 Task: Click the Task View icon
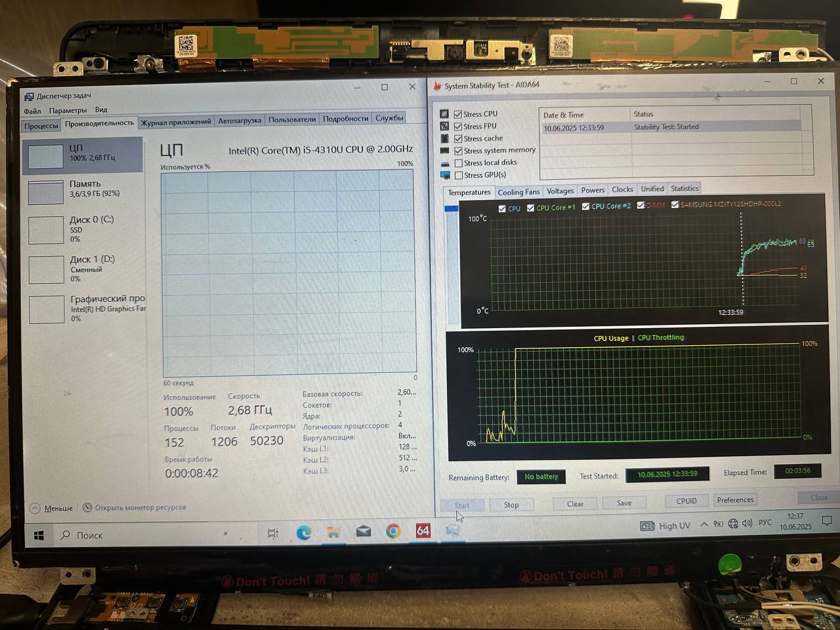coord(273,534)
